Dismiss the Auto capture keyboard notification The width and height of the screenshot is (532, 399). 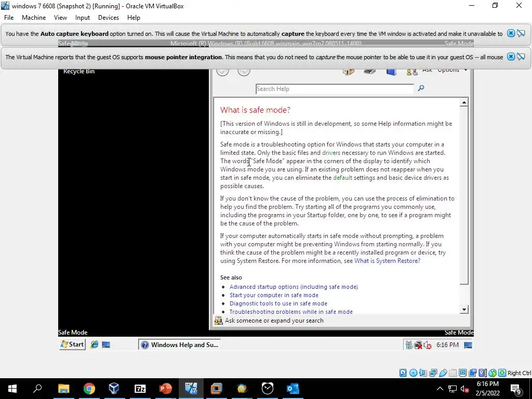point(511,33)
